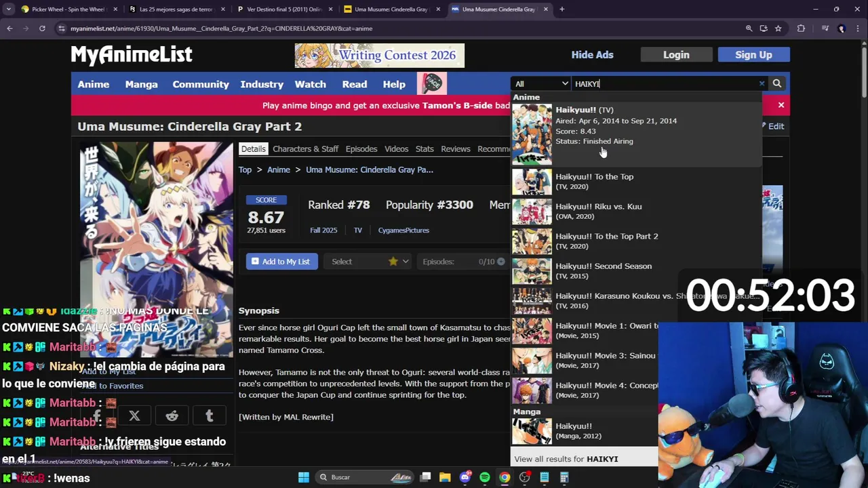This screenshot has width=868, height=488.
Task: Share on X (Twitter) icon
Action: pyautogui.click(x=134, y=416)
